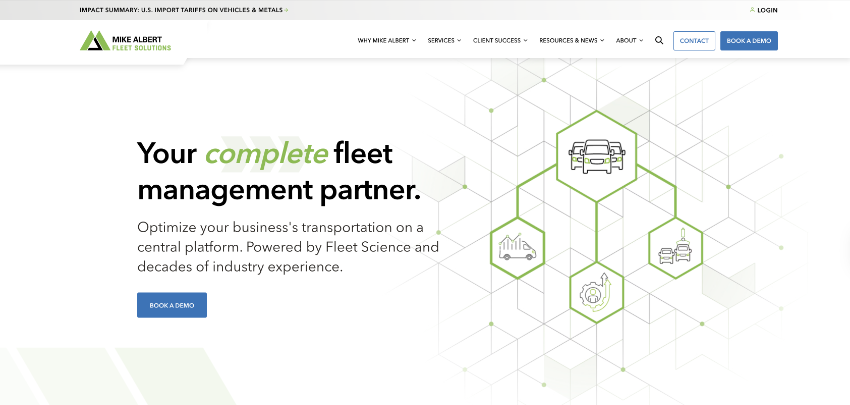The image size is (850, 405).
Task: Click the outlined Contact button
Action: 694,41
